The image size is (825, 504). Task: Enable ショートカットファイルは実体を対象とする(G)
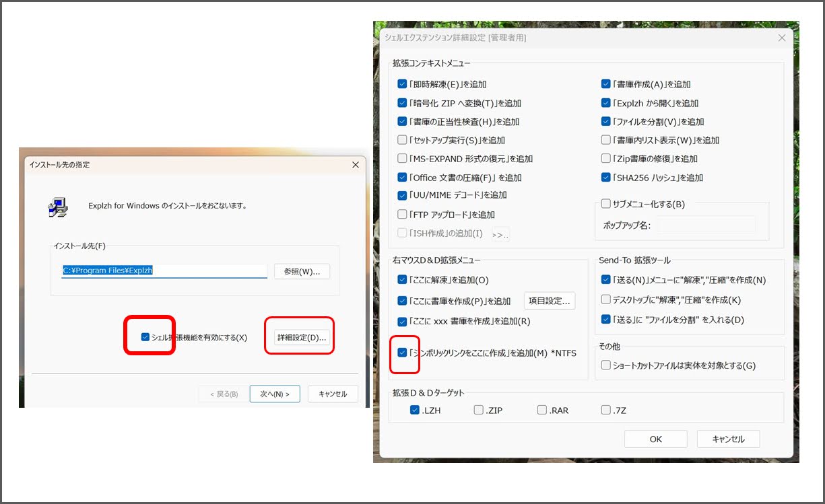coord(605,365)
